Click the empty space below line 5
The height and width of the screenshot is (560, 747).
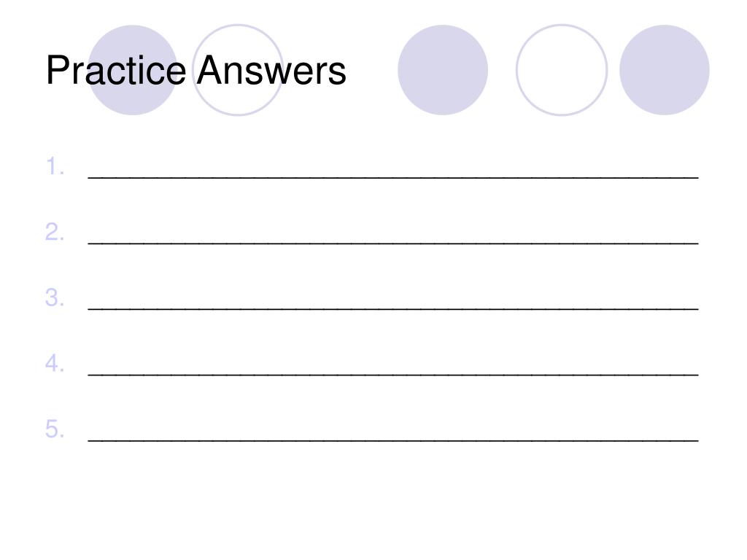pos(373,500)
